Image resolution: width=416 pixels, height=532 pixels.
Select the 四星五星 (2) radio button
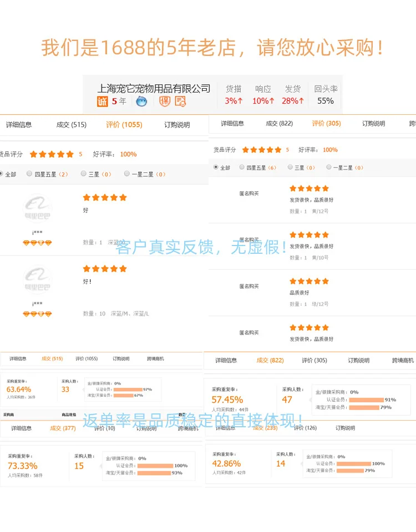click(x=29, y=173)
